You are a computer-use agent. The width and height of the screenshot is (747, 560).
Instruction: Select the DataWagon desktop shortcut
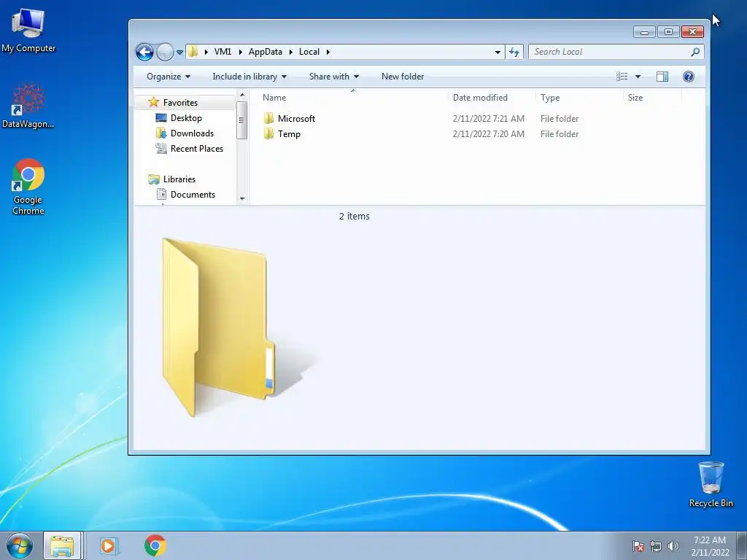(x=28, y=106)
